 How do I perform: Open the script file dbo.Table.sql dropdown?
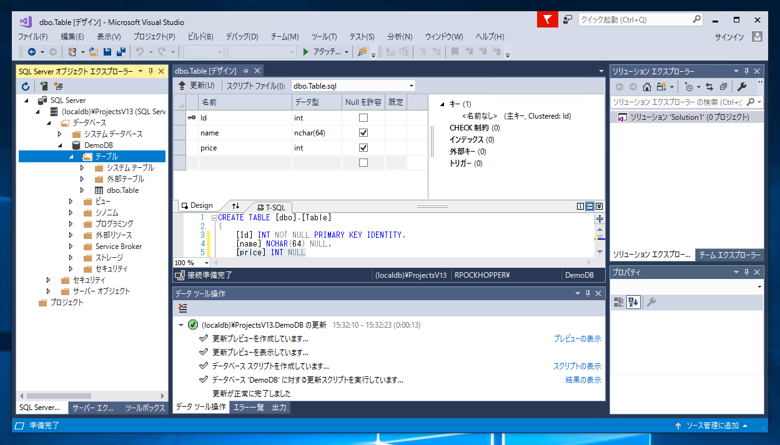coord(410,86)
